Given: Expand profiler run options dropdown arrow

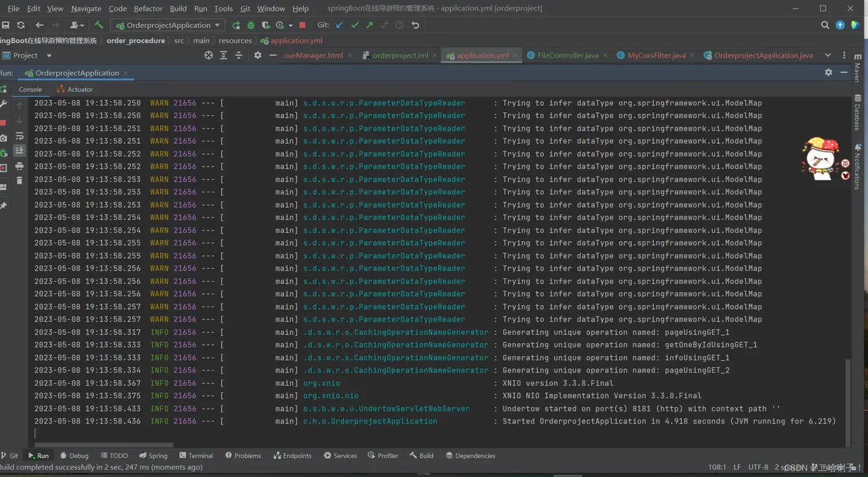Looking at the screenshot, I should tap(290, 25).
